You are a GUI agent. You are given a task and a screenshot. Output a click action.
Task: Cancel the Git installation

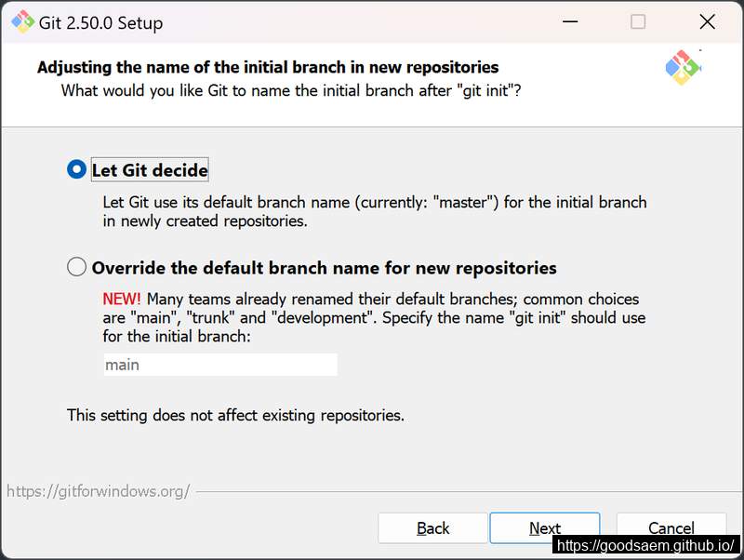671,526
